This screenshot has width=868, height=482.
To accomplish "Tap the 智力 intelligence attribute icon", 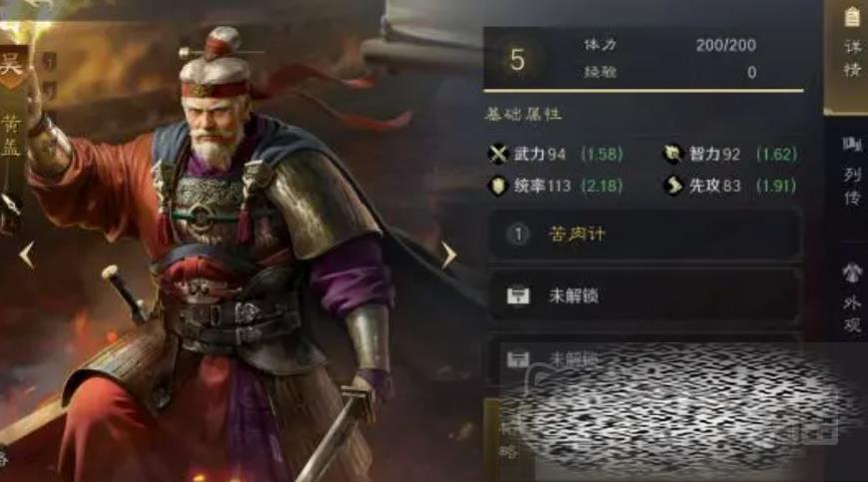I will click(x=672, y=154).
